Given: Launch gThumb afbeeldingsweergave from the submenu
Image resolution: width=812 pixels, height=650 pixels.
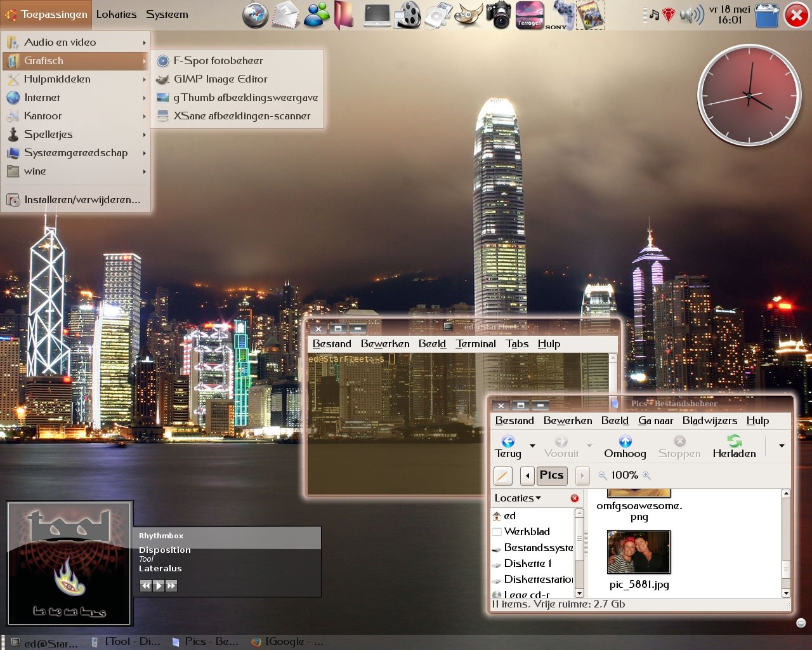Looking at the screenshot, I should click(x=237, y=97).
